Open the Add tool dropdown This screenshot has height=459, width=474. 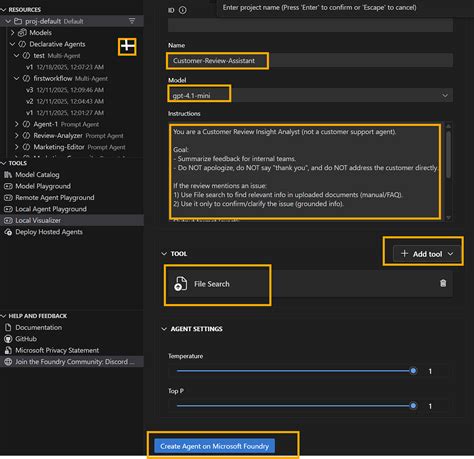427,254
